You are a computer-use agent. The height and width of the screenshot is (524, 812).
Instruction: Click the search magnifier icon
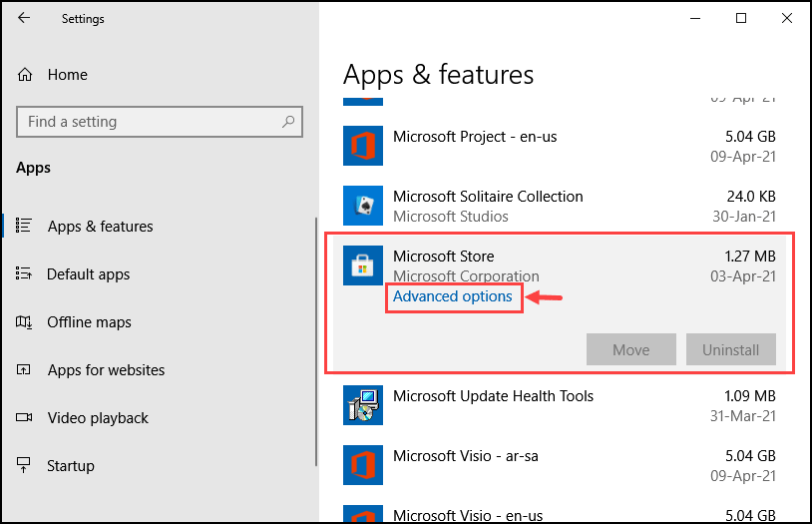click(288, 122)
